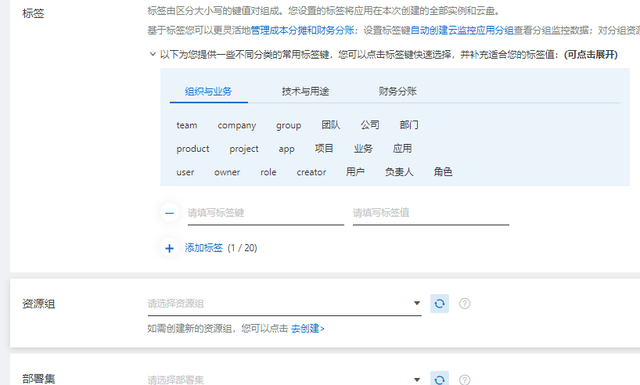This screenshot has width=640, height=385.
Task: Switch to the 技术与用途 tab
Action: click(305, 91)
